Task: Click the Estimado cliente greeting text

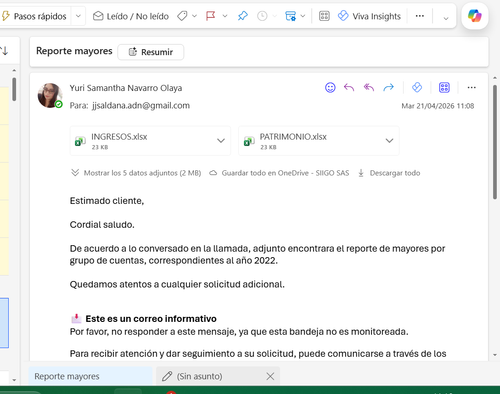Action: (x=107, y=201)
